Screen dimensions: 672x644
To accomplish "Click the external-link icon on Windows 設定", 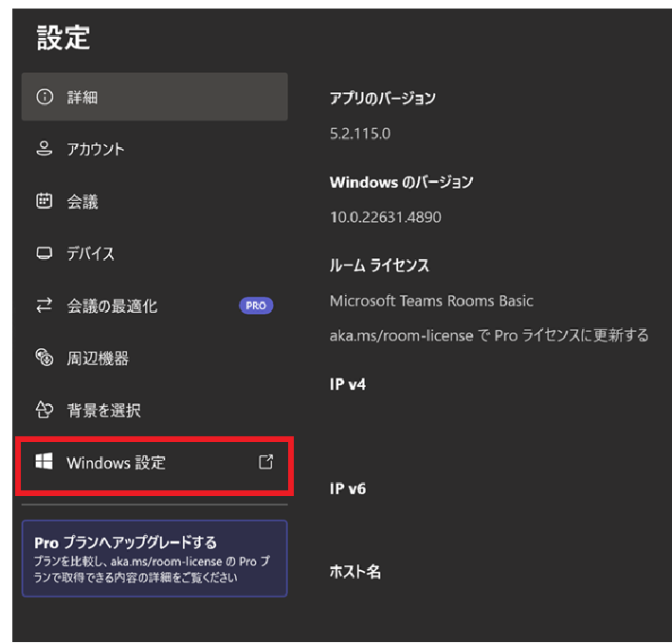I will (x=265, y=462).
